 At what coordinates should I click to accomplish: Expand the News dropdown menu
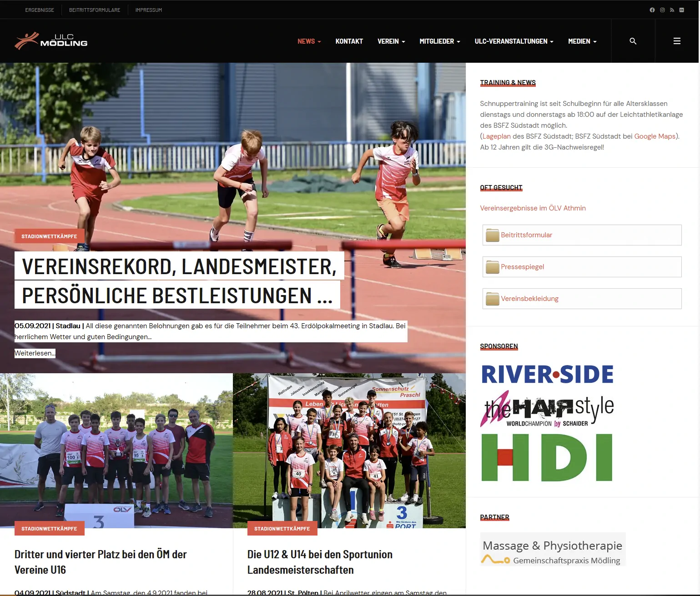[309, 41]
